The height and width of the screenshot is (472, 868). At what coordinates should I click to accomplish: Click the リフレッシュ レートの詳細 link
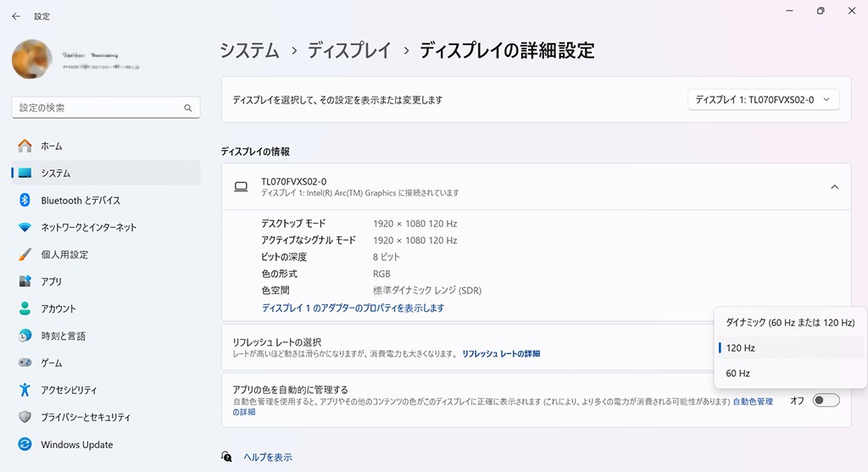pos(501,353)
